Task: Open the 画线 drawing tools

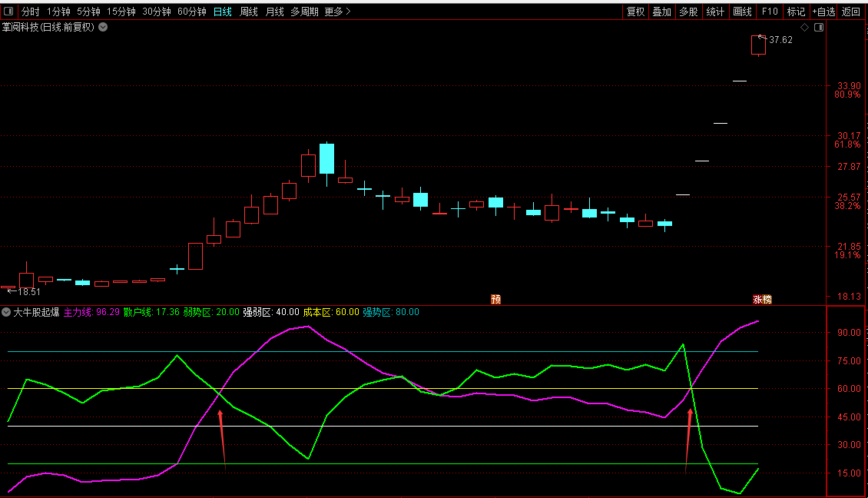Action: pos(742,12)
